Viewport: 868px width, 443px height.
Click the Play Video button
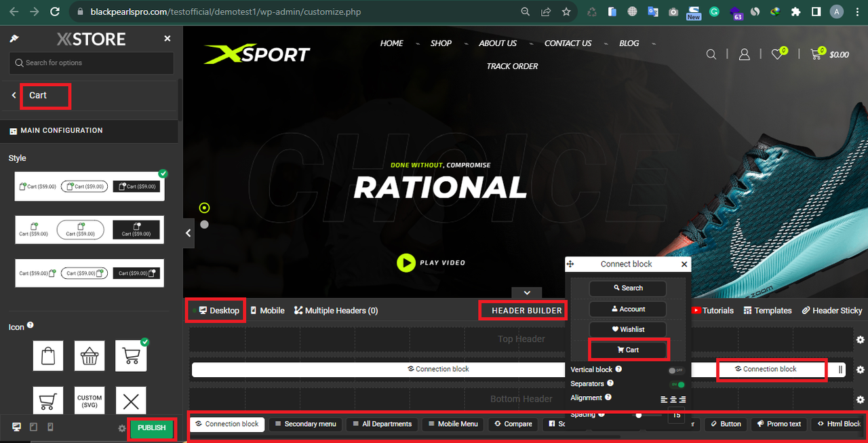pos(431,263)
